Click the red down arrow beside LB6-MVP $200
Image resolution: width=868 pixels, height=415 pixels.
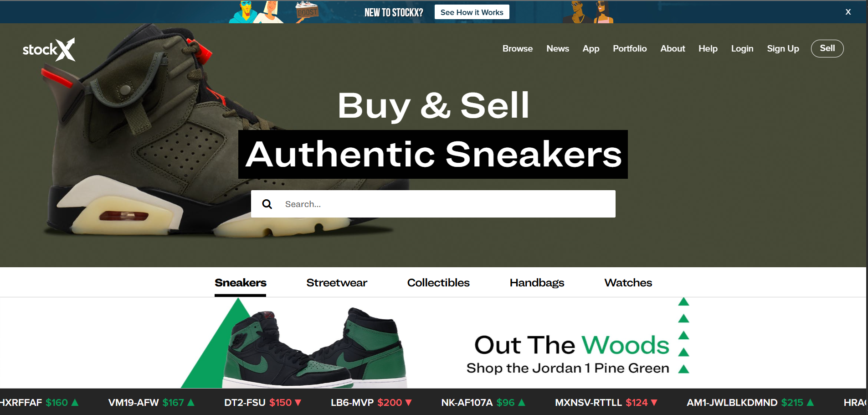point(408,403)
